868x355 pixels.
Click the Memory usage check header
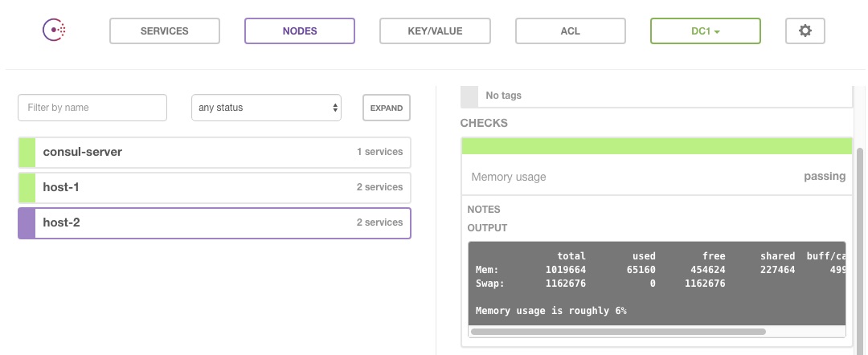[657, 177]
